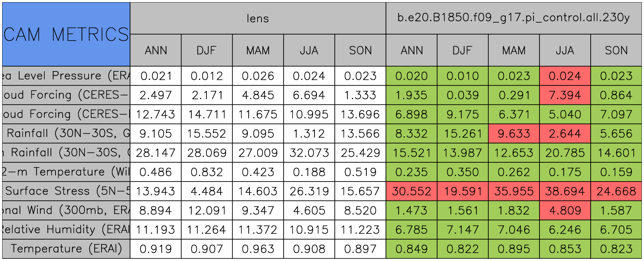Open the Sea Level Pressure row label
The image size is (644, 261).
[66, 76]
